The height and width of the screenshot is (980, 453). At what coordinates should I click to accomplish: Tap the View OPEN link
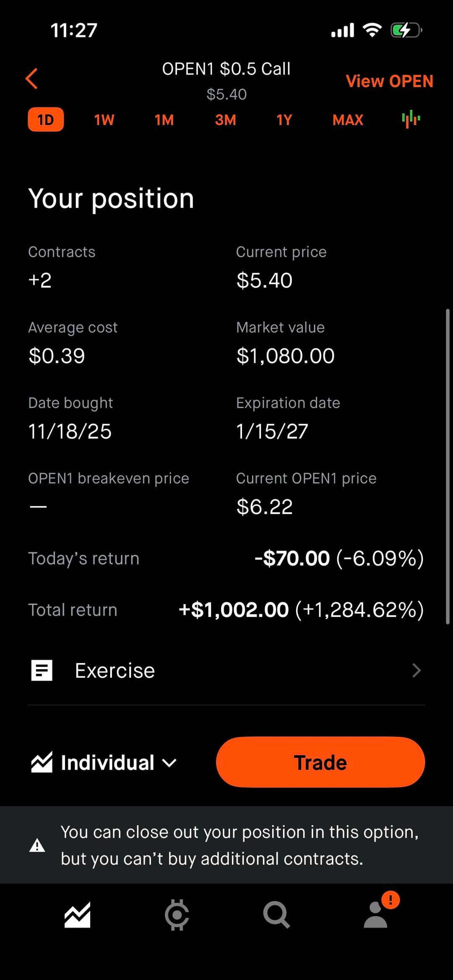click(x=389, y=81)
